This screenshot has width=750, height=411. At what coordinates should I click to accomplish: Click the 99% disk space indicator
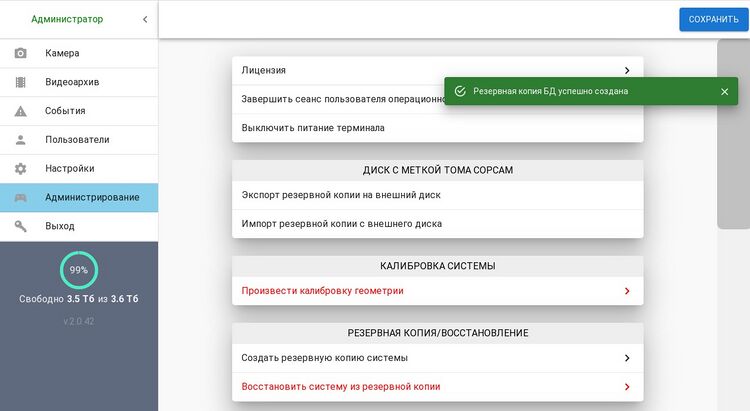[x=78, y=270]
